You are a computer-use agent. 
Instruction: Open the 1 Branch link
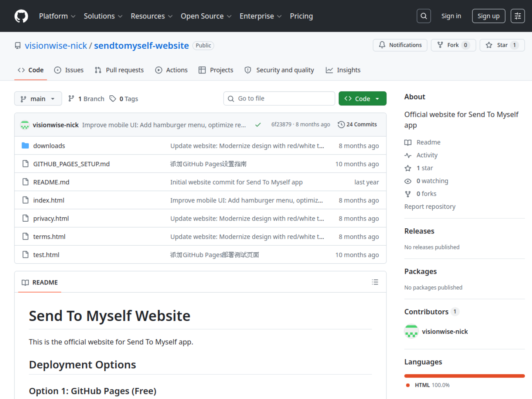click(86, 99)
